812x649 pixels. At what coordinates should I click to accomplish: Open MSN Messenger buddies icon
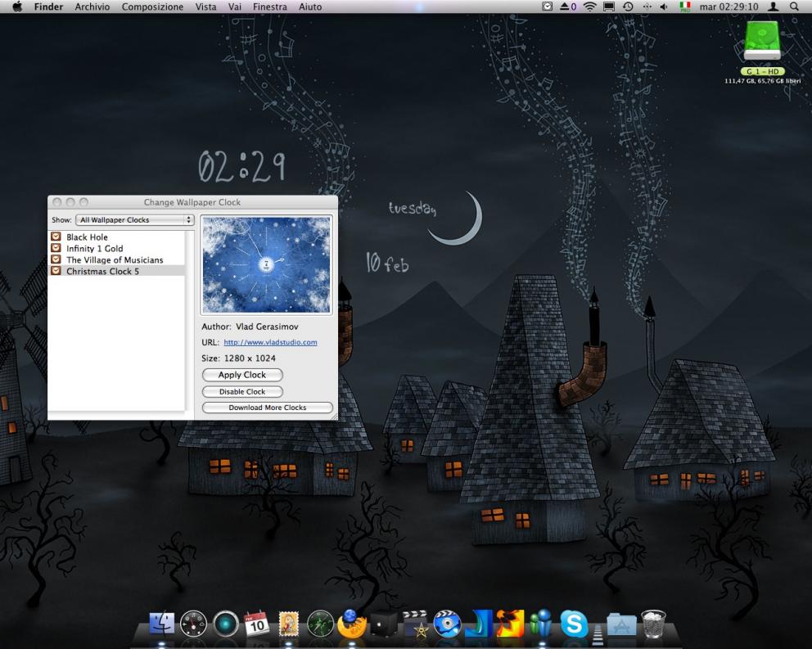click(x=542, y=624)
